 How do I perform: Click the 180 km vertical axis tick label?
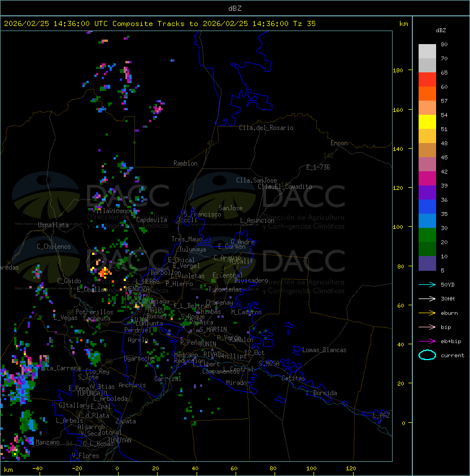[x=398, y=71]
